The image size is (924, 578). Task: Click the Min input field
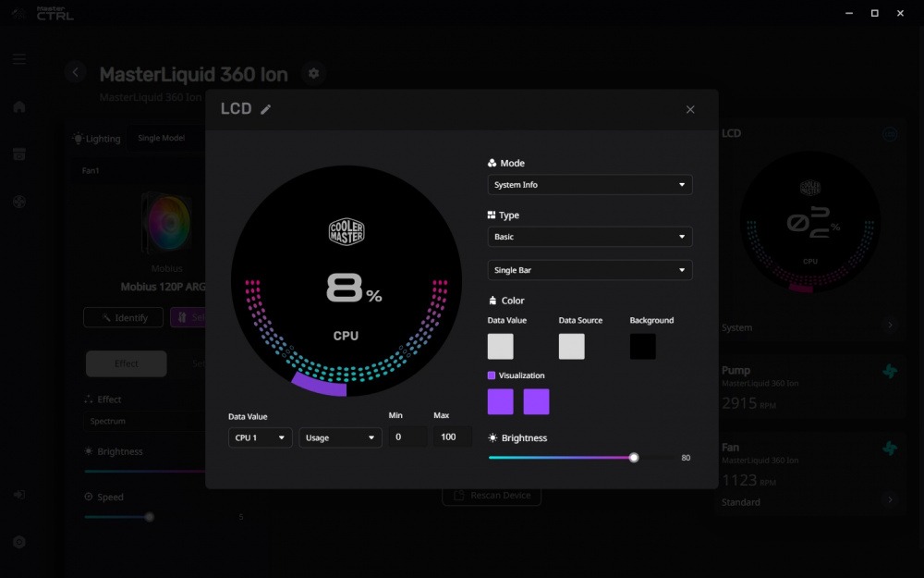click(407, 437)
